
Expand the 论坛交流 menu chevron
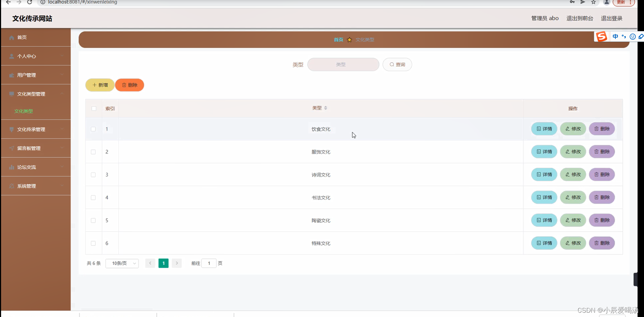(62, 167)
